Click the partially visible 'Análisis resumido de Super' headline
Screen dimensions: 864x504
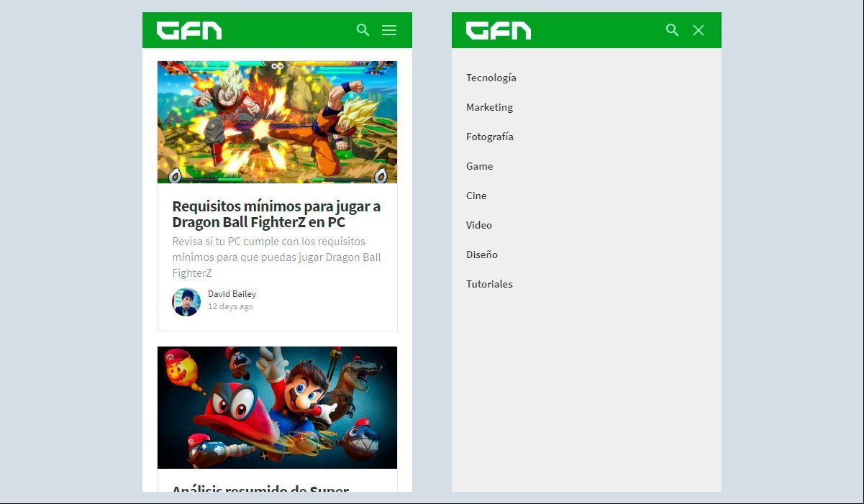pos(260,488)
